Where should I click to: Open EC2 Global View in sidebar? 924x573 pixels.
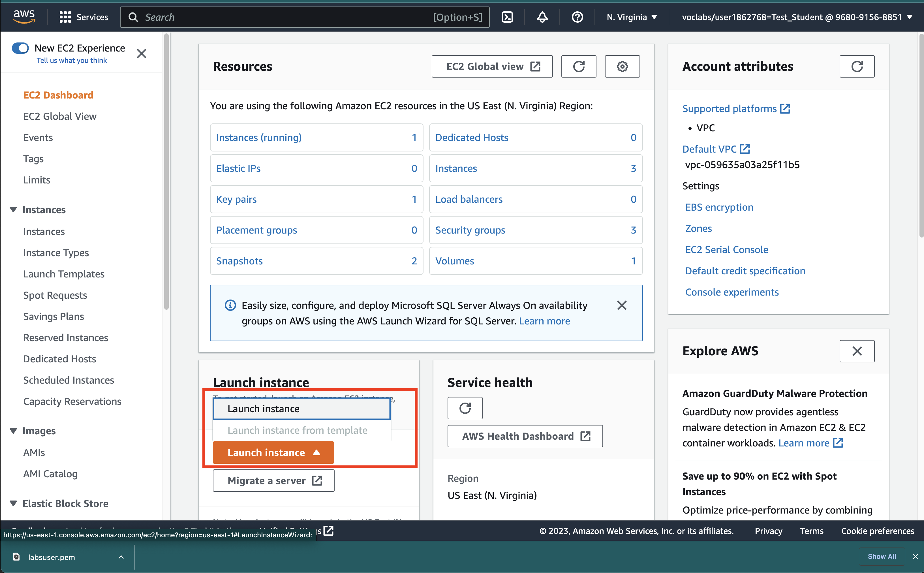click(x=59, y=116)
